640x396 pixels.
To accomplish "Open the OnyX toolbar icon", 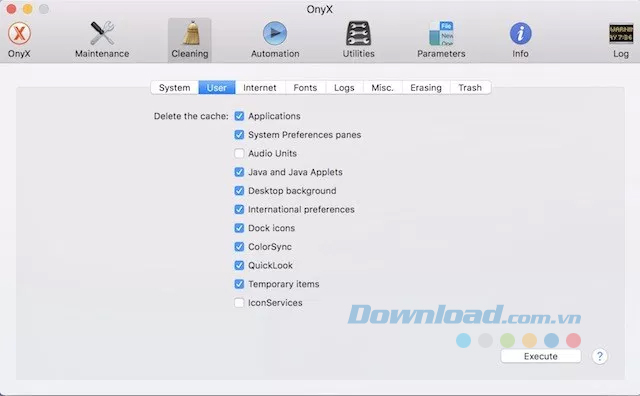I will click(x=19, y=33).
